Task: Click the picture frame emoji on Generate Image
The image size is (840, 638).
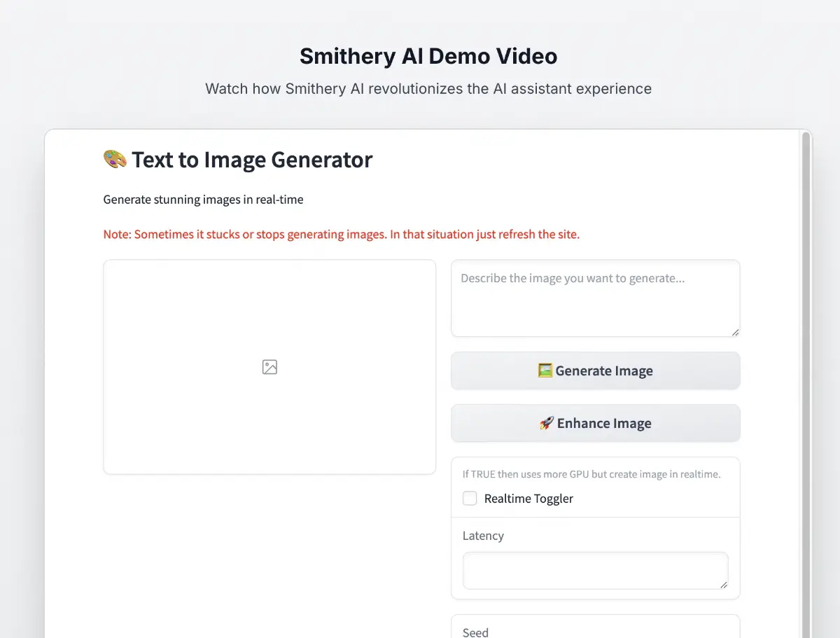Action: click(x=545, y=370)
